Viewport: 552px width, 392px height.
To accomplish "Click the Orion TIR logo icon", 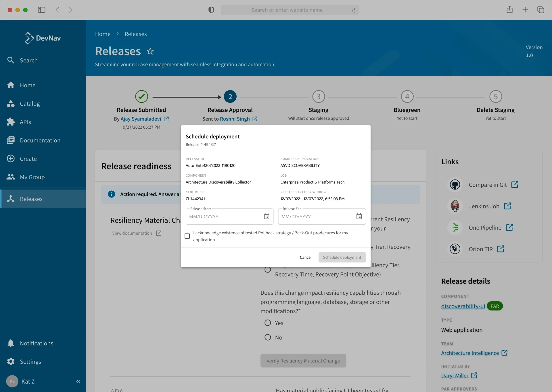I will pos(455,249).
